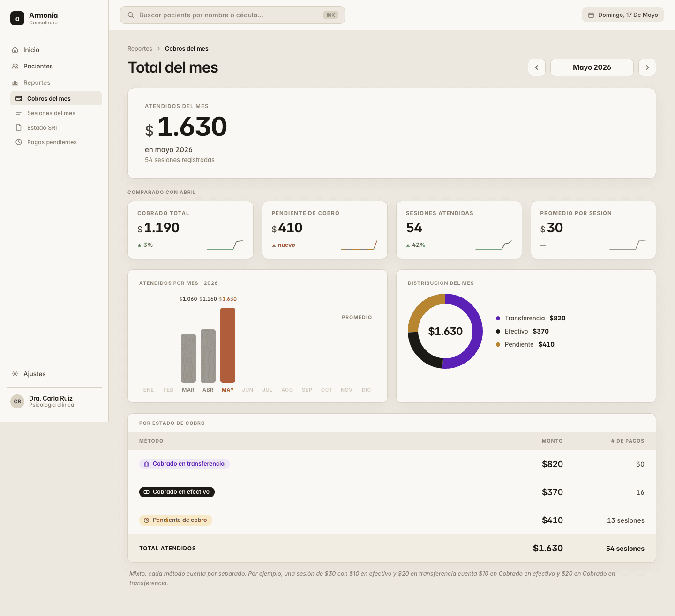Screen dimensions: 675x616
Task: Click the search magnifier icon
Action: coord(131,15)
